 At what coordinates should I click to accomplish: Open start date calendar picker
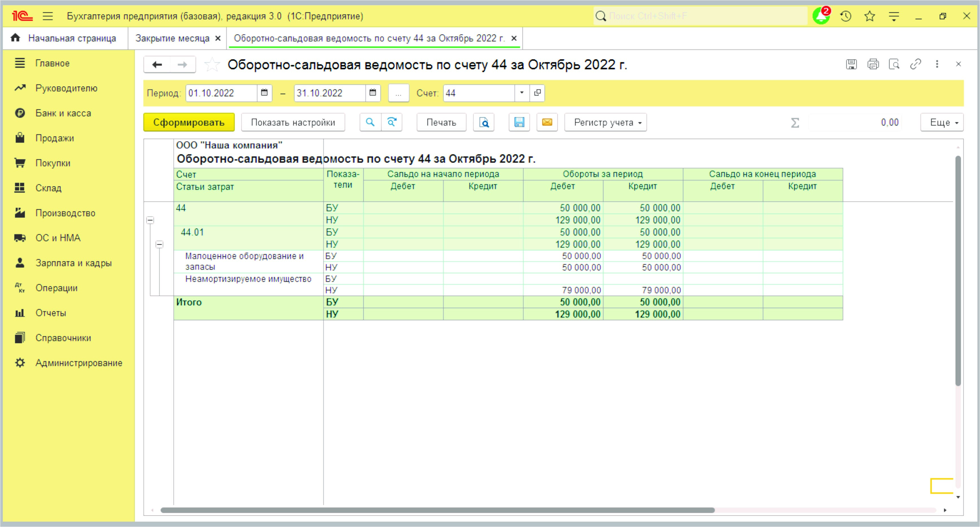click(264, 93)
